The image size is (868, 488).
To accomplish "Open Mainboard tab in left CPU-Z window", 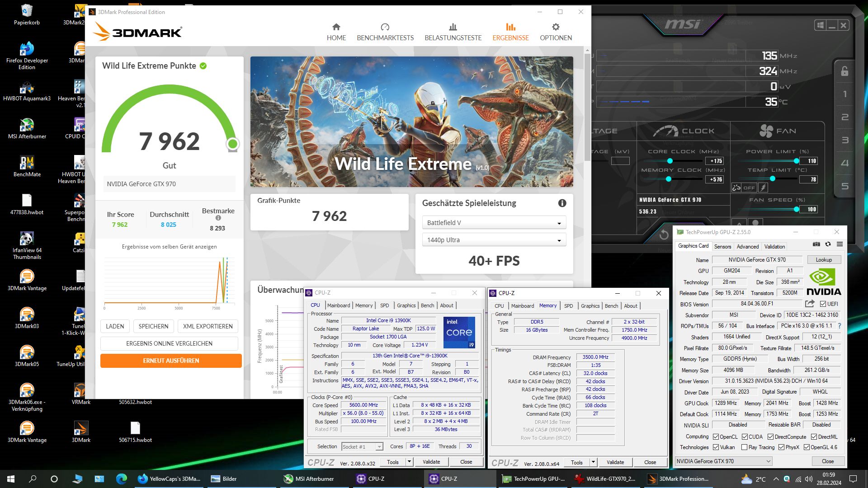I will click(x=339, y=306).
